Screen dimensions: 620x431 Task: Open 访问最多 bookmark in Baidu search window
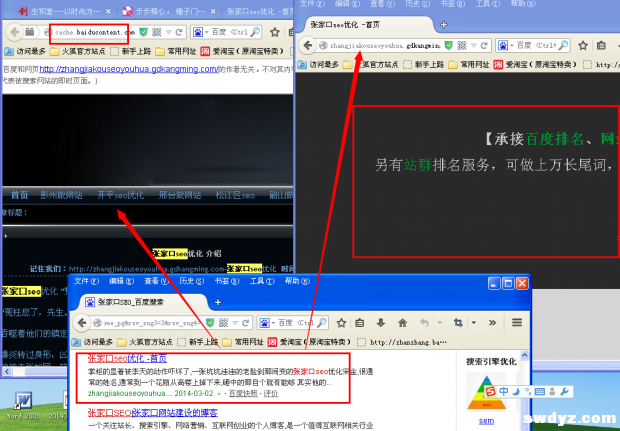[x=93, y=342]
